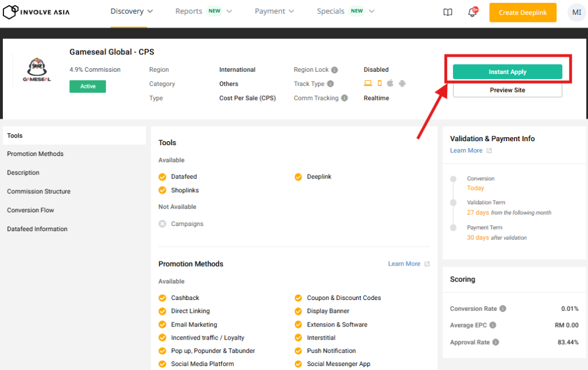Expand the Reports dropdown menu
Image resolution: width=588 pixels, height=370 pixels.
pos(203,11)
